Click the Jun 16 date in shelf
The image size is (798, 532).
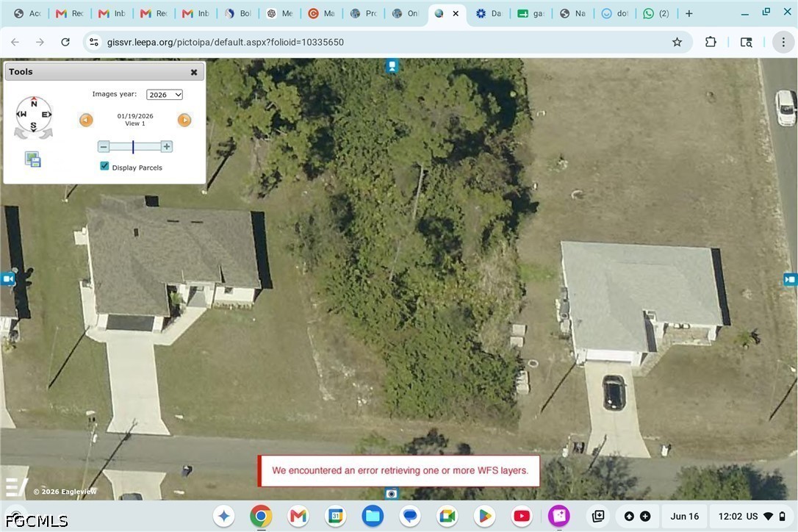click(685, 517)
